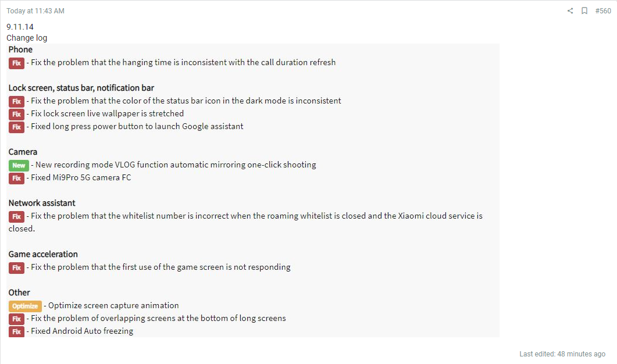Screen dimensions: 617x364
Task: Click the Lock screen, status bar heading
Action: tap(81, 88)
